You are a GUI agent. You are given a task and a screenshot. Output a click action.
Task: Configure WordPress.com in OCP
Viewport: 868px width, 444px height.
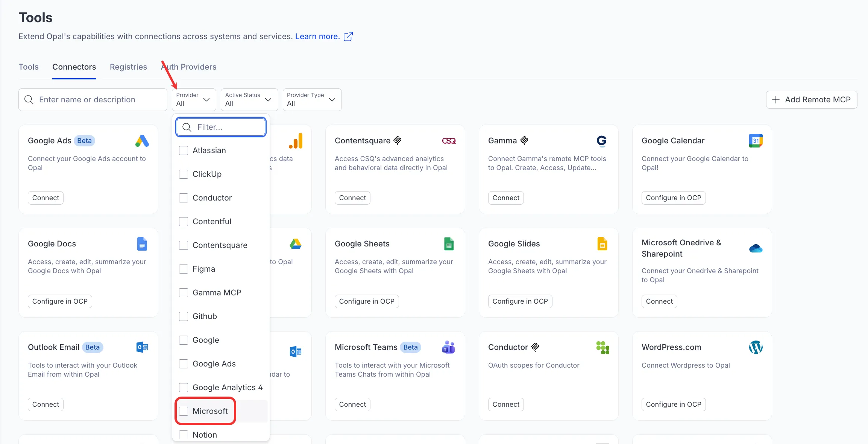(x=674, y=404)
